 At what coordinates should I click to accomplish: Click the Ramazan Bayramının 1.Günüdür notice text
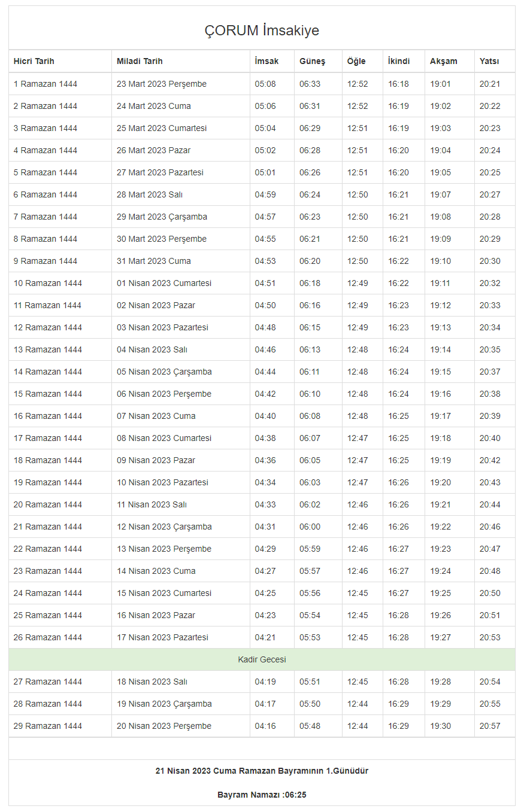point(262,771)
